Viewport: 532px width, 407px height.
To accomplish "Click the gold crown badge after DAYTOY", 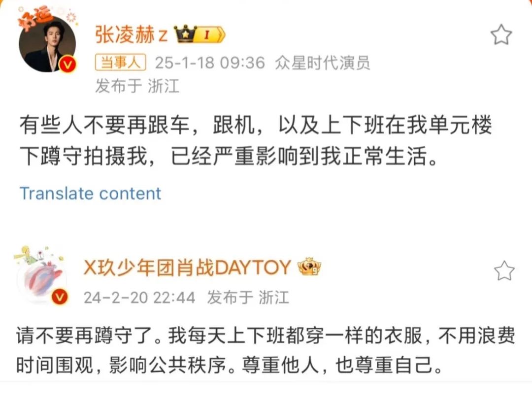I will coord(310,267).
